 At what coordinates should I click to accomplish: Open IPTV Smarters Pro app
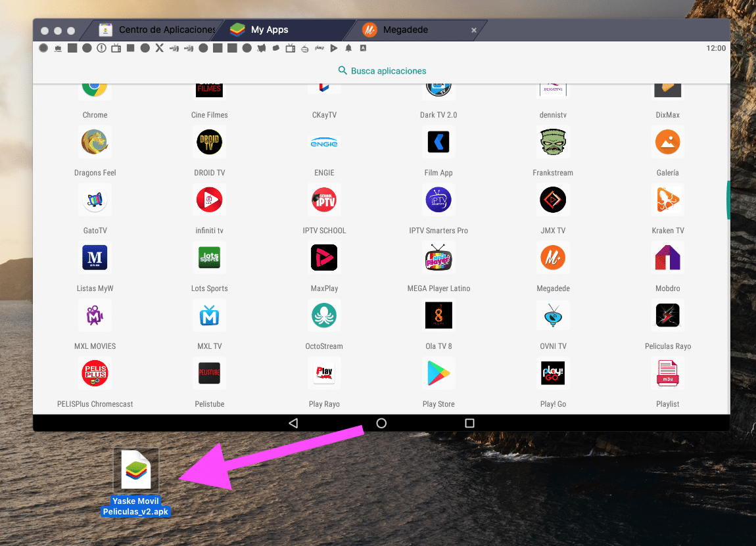pos(438,200)
